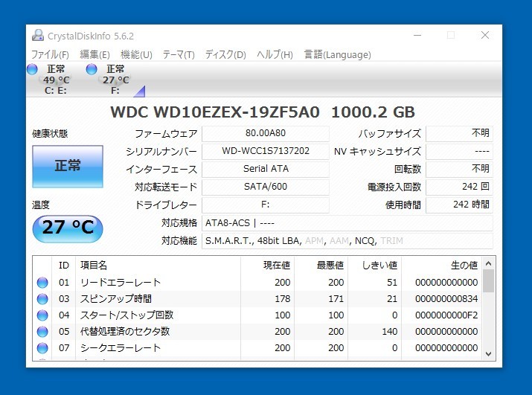This screenshot has width=532, height=395.
Task: Minimize the CrystalDiskInfo window
Action: click(x=417, y=35)
